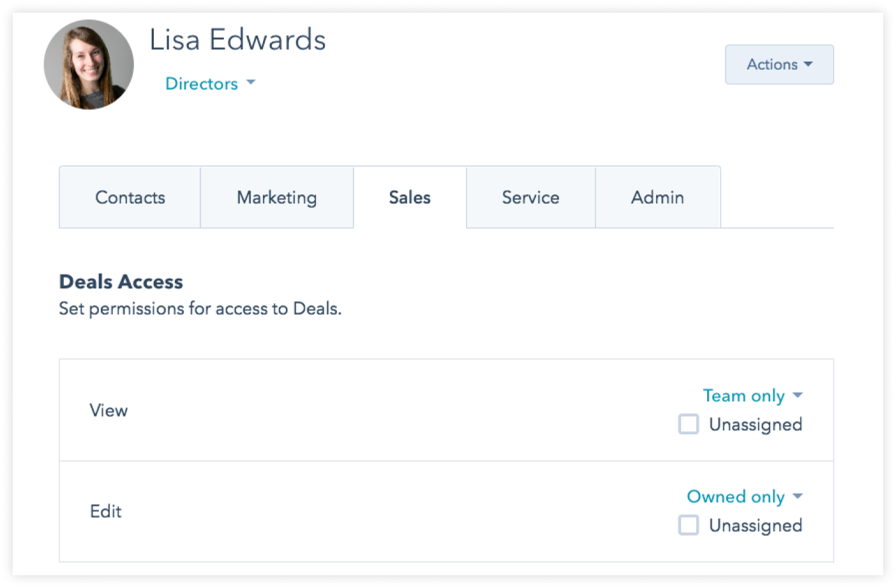Image resolution: width=896 pixels, height=588 pixels.
Task: Expand the Directors team dropdown
Action: [210, 84]
